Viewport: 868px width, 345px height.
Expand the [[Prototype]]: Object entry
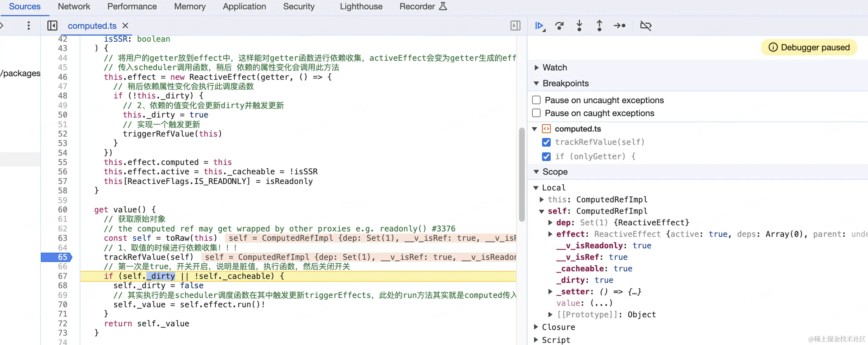[550, 314]
